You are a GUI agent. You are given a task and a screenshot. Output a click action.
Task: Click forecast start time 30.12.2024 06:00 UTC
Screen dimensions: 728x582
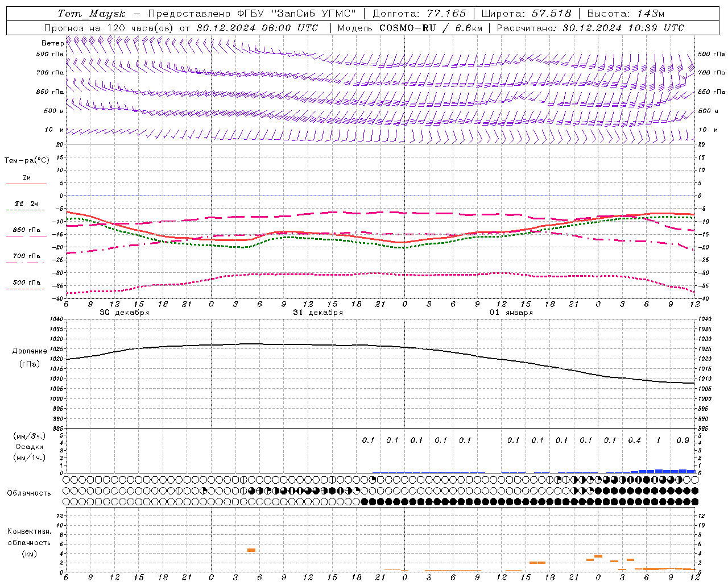[257, 28]
